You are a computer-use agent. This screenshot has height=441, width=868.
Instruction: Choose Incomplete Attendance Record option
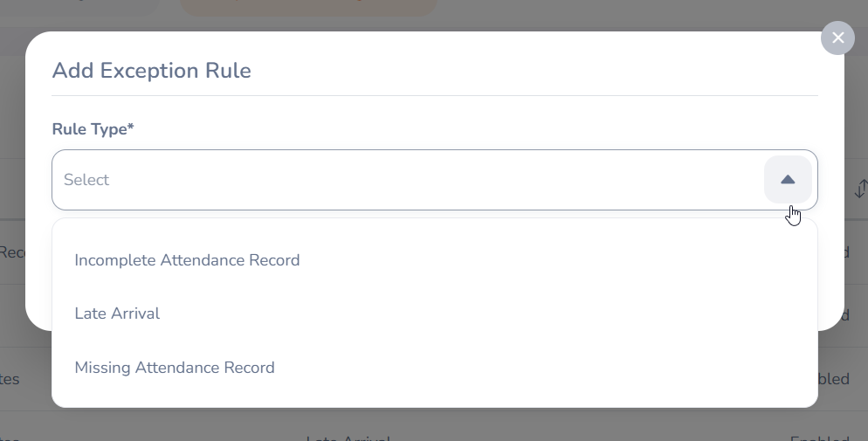[x=187, y=260]
